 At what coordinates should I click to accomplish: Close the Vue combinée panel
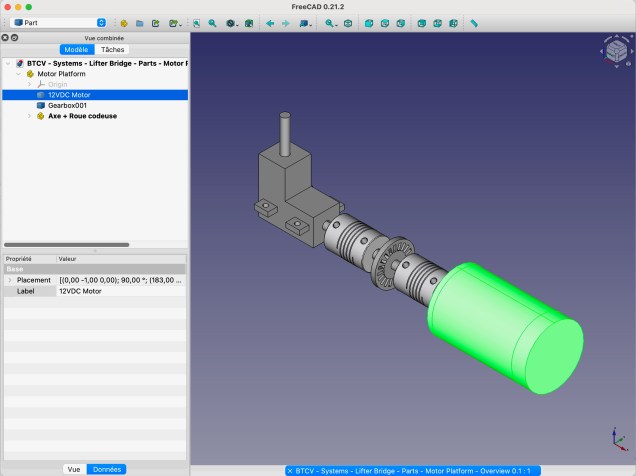(6, 38)
